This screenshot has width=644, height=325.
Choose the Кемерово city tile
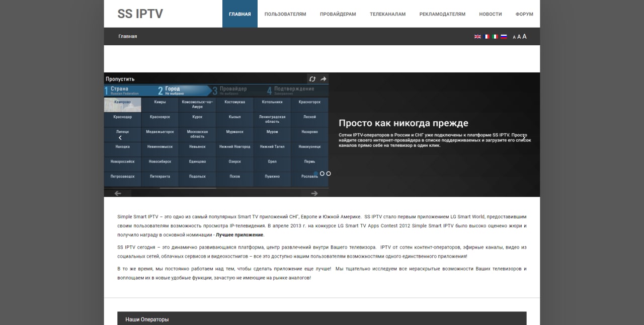pyautogui.click(x=122, y=105)
